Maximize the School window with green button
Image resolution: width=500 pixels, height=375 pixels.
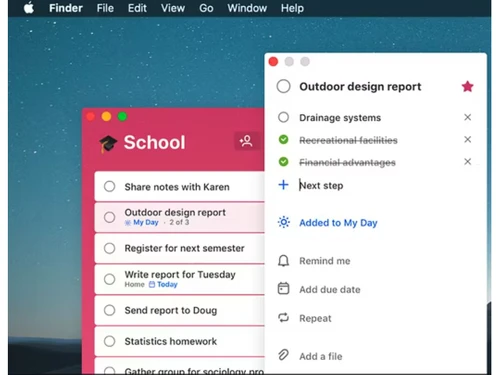click(x=122, y=116)
